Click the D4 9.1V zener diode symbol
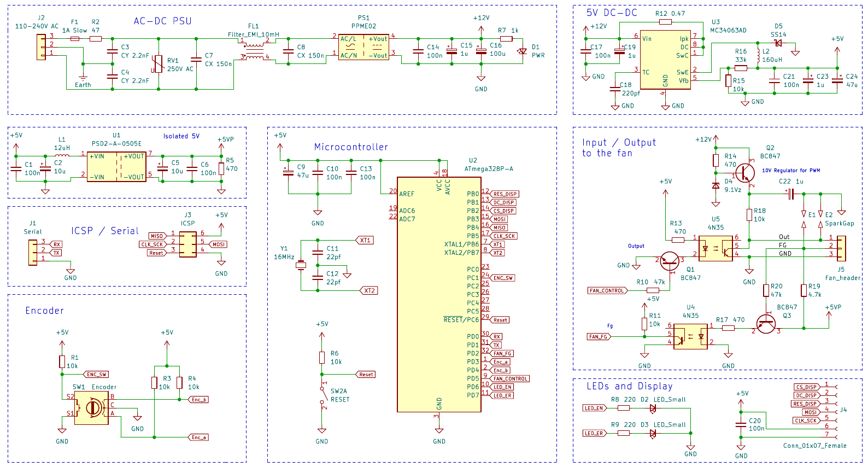868x467 pixels. 716,185
